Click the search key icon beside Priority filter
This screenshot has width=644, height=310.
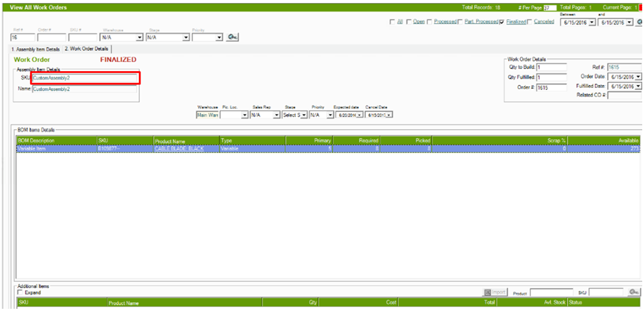point(233,37)
